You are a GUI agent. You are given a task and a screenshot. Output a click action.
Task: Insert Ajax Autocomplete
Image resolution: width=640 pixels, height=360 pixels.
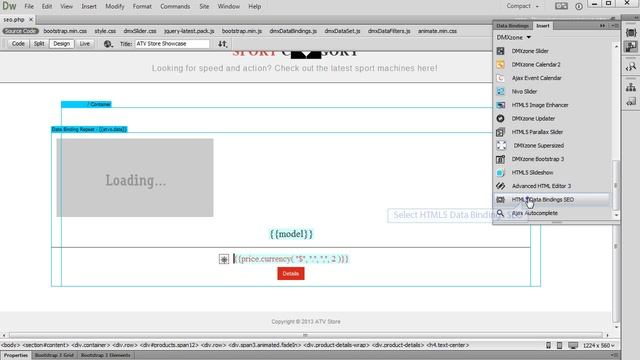click(x=535, y=213)
